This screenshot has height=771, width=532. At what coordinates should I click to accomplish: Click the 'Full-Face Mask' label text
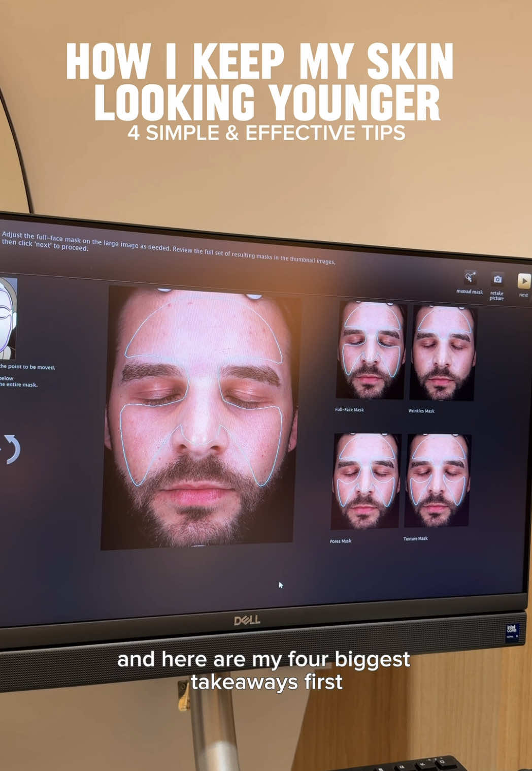tap(349, 409)
